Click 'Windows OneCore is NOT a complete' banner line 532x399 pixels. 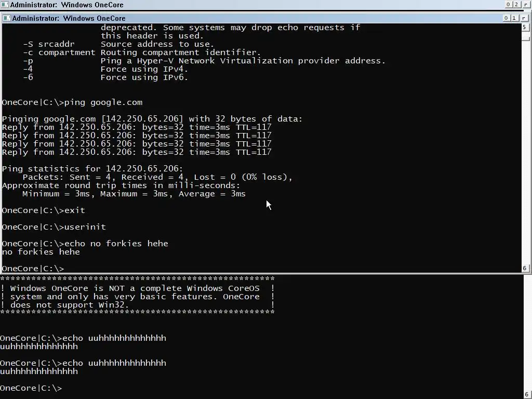[x=137, y=288]
